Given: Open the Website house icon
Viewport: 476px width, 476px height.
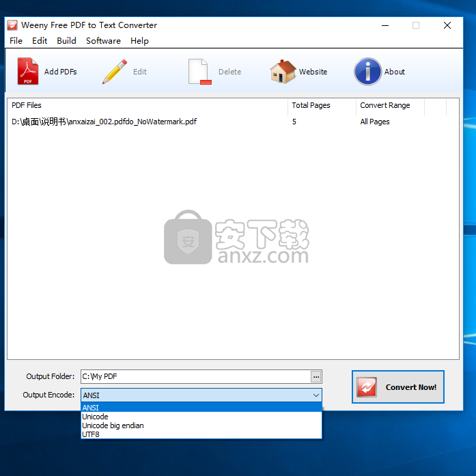Looking at the screenshot, I should (283, 72).
